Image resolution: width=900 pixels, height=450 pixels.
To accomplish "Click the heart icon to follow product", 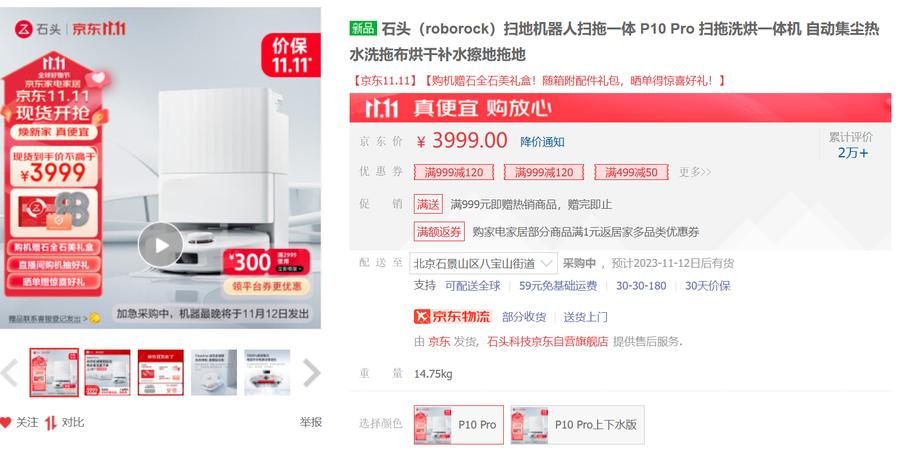I will (x=6, y=422).
